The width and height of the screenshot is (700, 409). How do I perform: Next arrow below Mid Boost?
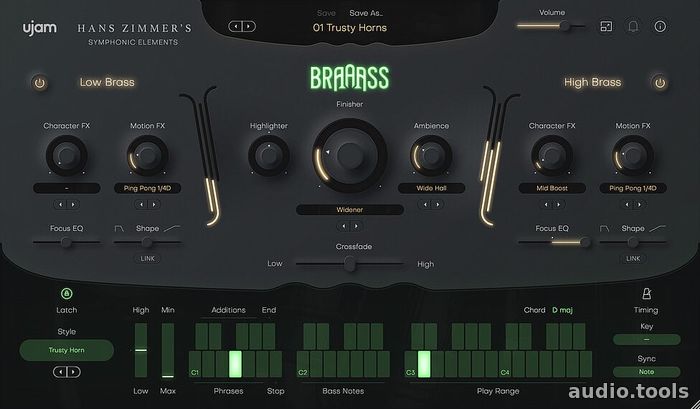click(x=558, y=204)
